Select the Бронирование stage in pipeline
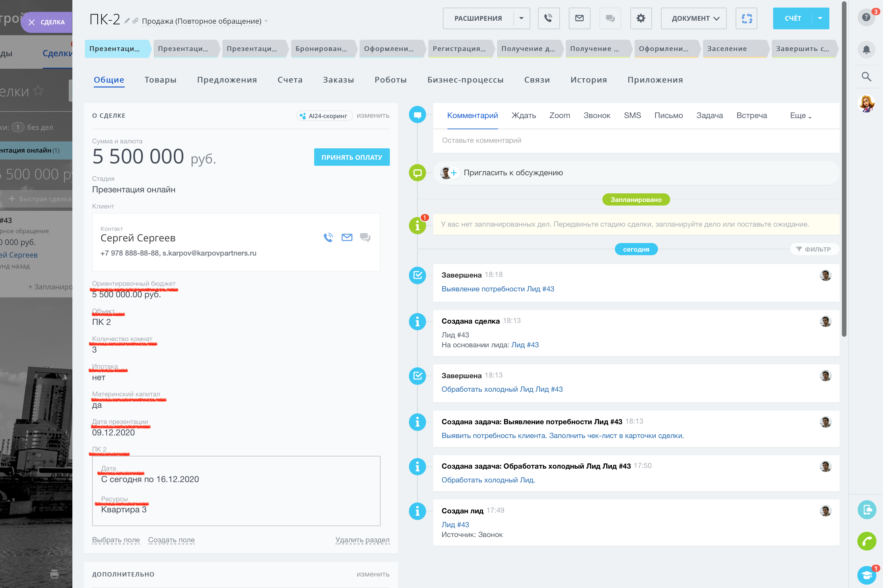The image size is (883, 588). tap(321, 49)
